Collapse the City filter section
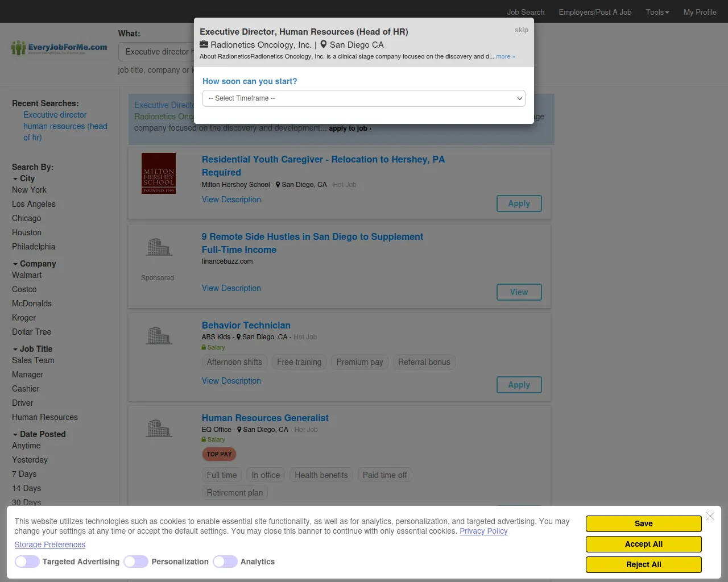The width and height of the screenshot is (728, 582). tap(23, 178)
